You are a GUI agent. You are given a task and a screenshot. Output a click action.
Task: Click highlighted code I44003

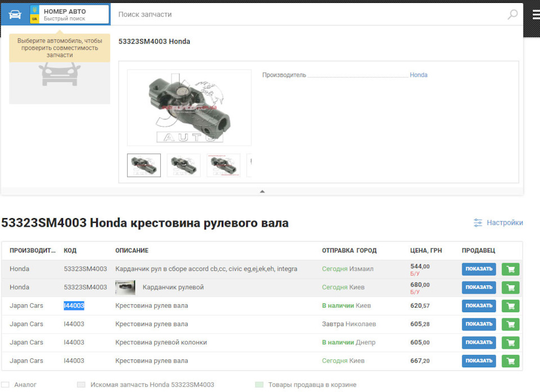(x=74, y=305)
